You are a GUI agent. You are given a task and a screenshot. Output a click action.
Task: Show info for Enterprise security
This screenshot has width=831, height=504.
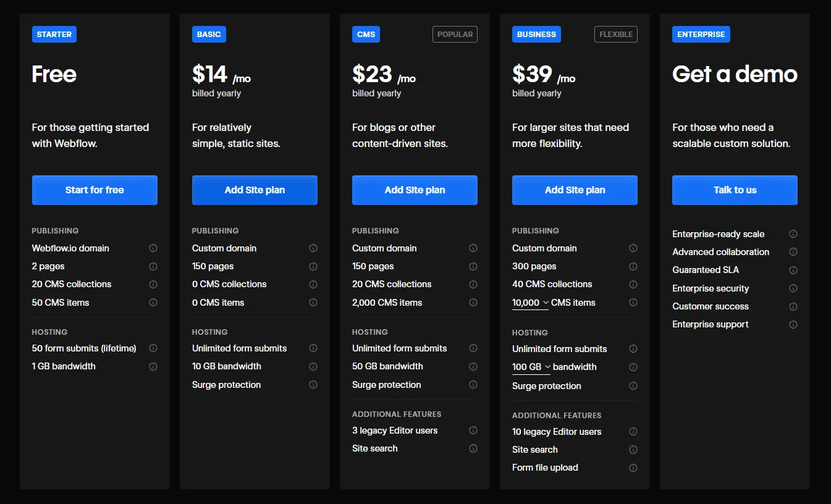(x=793, y=288)
